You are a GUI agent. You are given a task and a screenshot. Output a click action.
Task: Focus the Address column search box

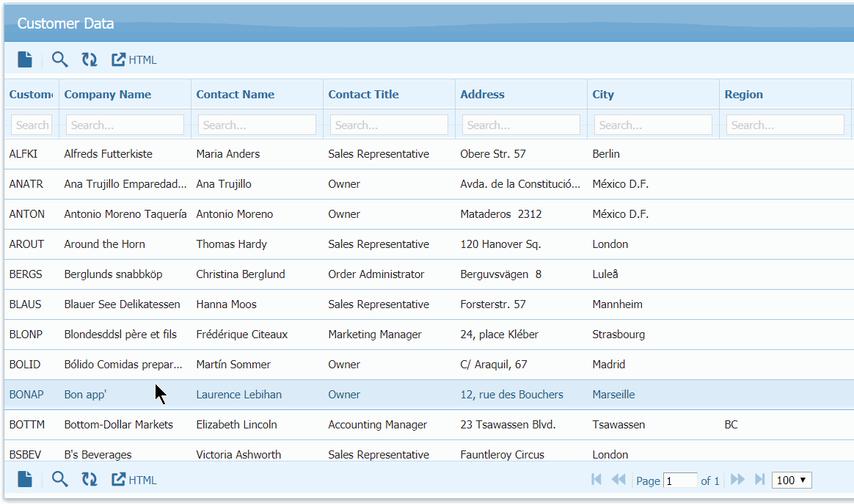[521, 125]
